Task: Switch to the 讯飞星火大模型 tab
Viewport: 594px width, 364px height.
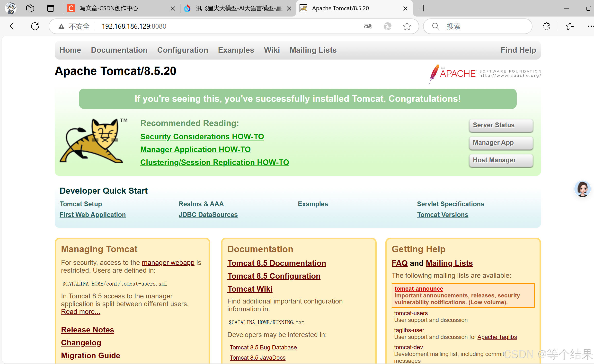Action: pyautogui.click(x=238, y=8)
